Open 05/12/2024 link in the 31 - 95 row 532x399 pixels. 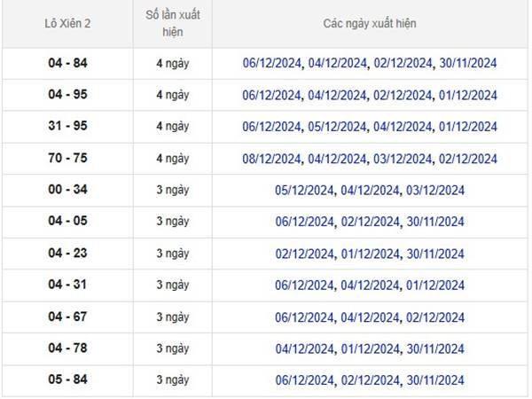(x=337, y=127)
